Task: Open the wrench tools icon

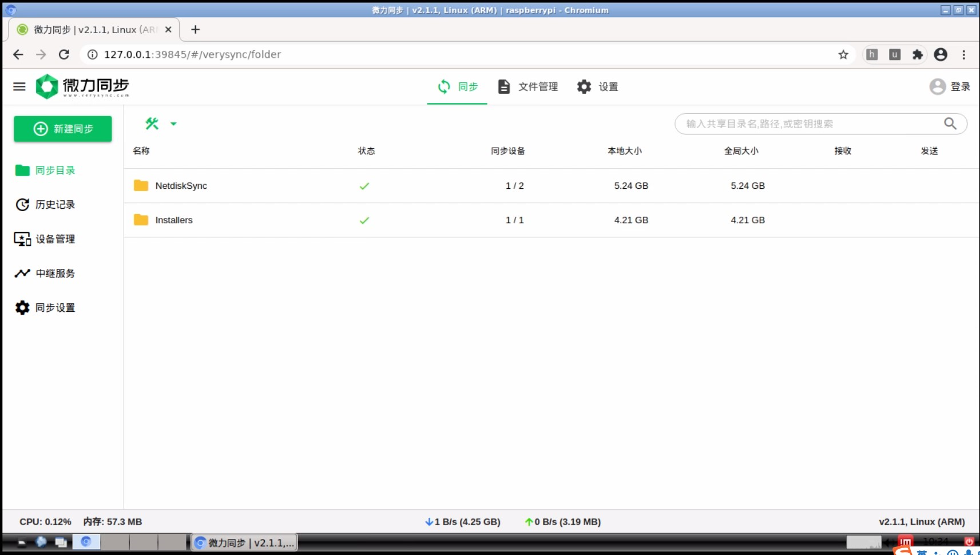Action: [x=152, y=124]
